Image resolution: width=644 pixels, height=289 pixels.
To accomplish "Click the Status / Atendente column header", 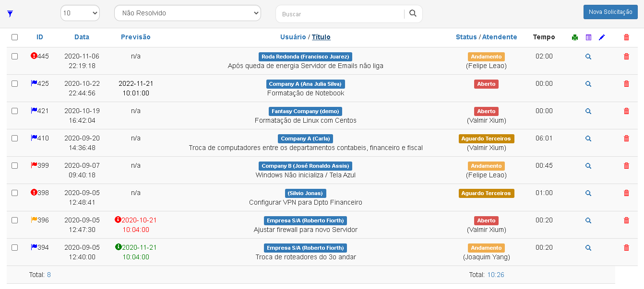I will [486, 37].
